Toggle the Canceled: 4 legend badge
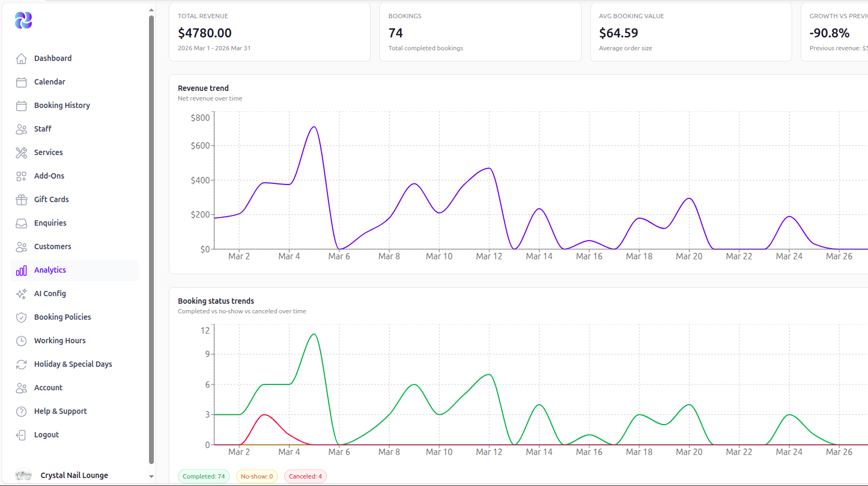 pos(305,476)
